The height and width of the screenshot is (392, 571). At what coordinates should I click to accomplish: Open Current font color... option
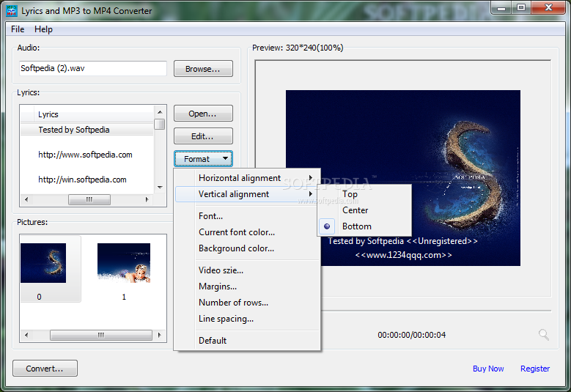pyautogui.click(x=247, y=232)
